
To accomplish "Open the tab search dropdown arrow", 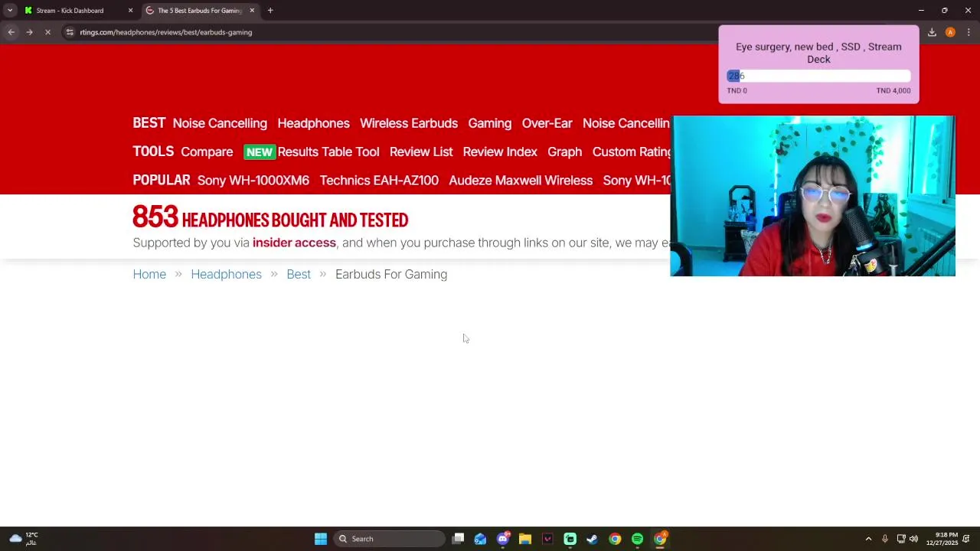I will click(10, 11).
